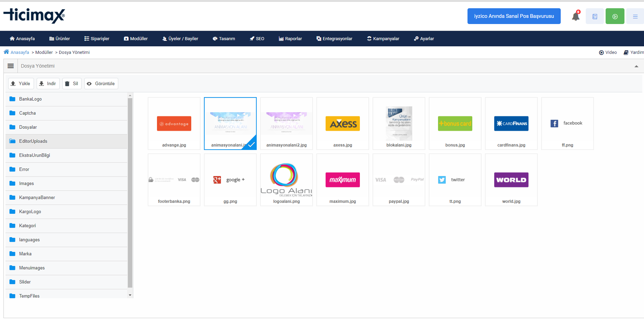Open the Siparişler menu
The height and width of the screenshot is (325, 644).
(97, 38)
